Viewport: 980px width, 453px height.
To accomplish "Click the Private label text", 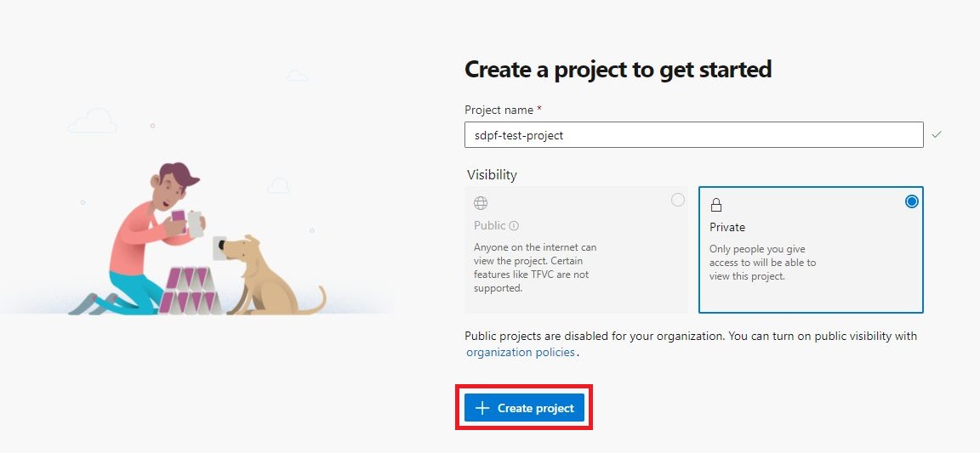I will pos(727,227).
